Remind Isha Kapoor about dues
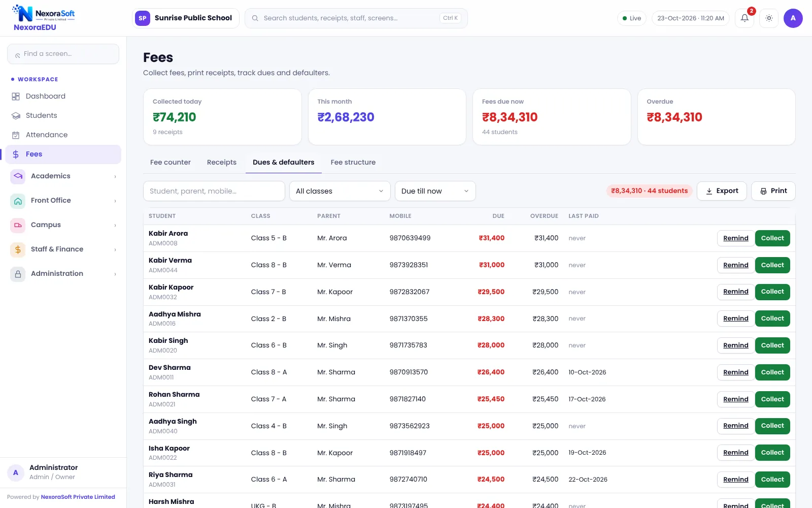 (x=736, y=453)
